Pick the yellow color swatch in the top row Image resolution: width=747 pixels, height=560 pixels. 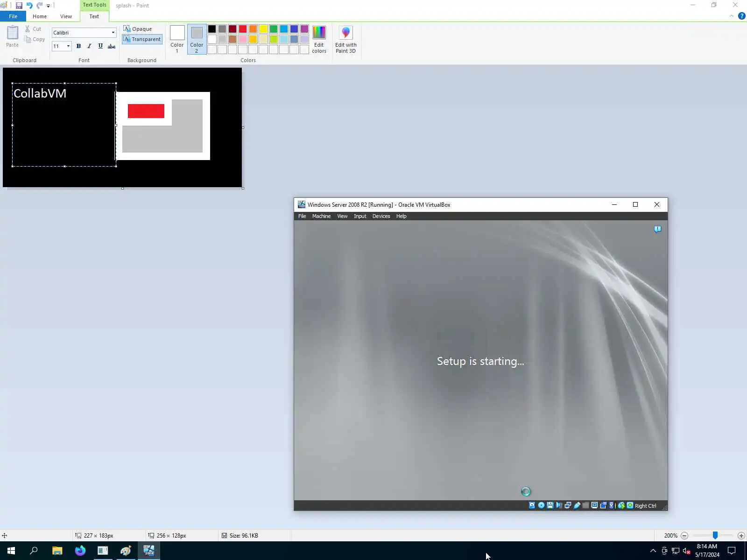[263, 29]
